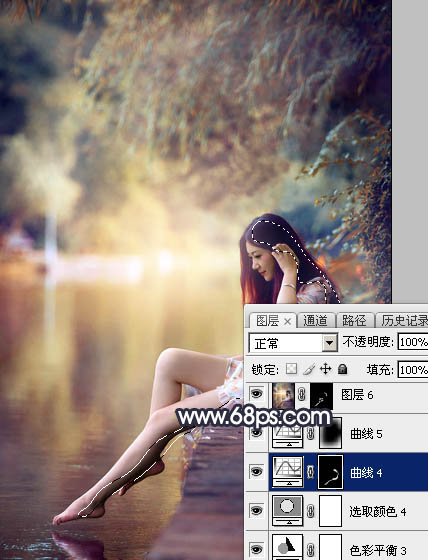
Task: Hide the 色彩平衡 3 layer
Action: [257, 549]
